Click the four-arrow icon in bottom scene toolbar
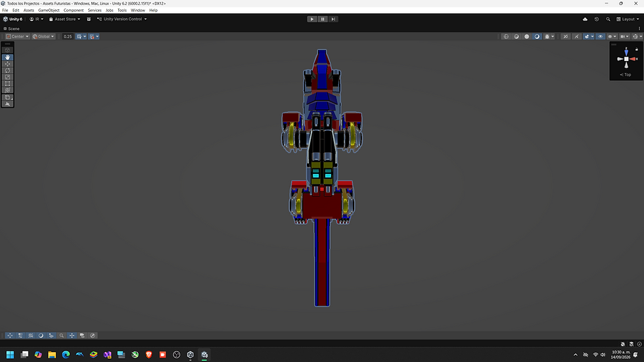The height and width of the screenshot is (362, 644). [72, 335]
